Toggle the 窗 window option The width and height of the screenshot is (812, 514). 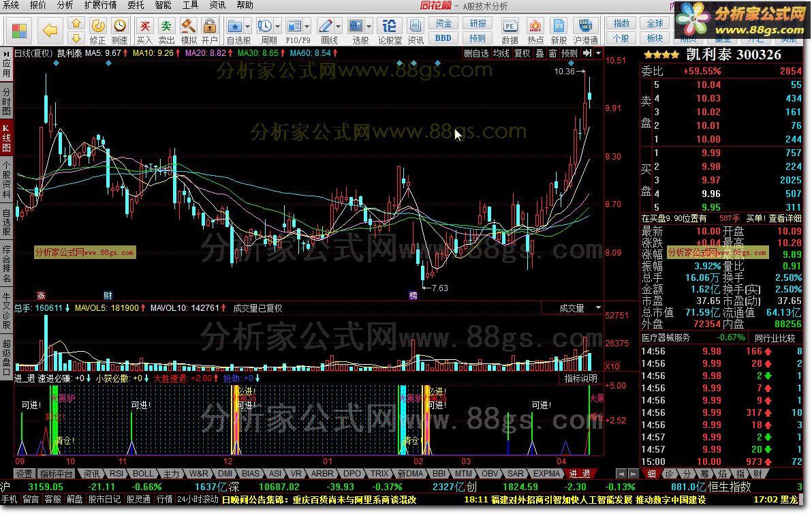(x=552, y=53)
